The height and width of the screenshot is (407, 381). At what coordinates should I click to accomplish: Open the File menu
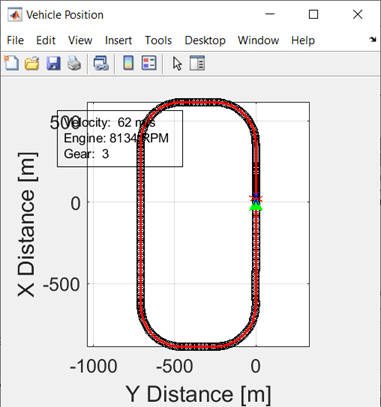click(x=15, y=40)
